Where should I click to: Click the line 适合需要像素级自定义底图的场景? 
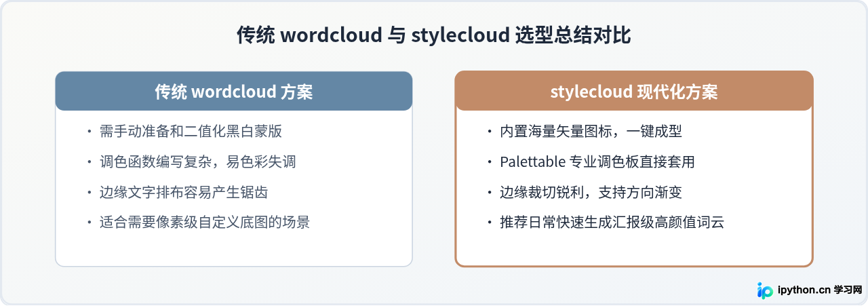[x=204, y=222]
